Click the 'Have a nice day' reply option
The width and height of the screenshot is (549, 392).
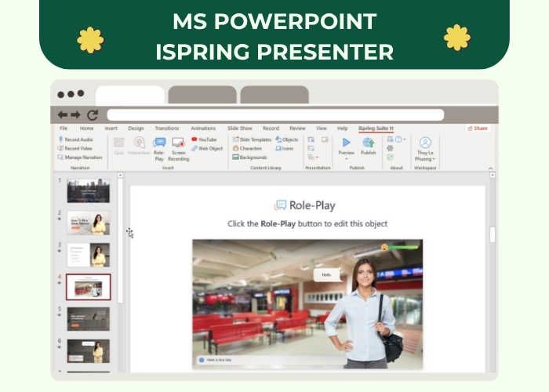[271, 360]
